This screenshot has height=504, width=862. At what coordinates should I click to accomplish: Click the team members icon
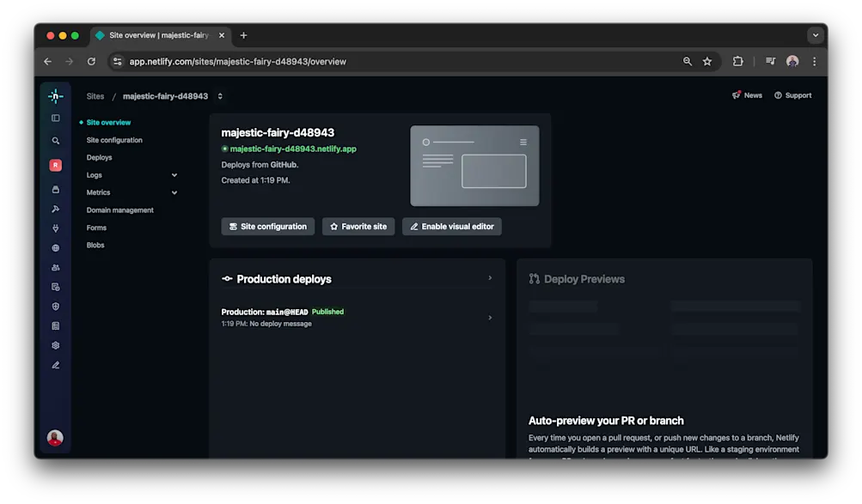coord(55,267)
